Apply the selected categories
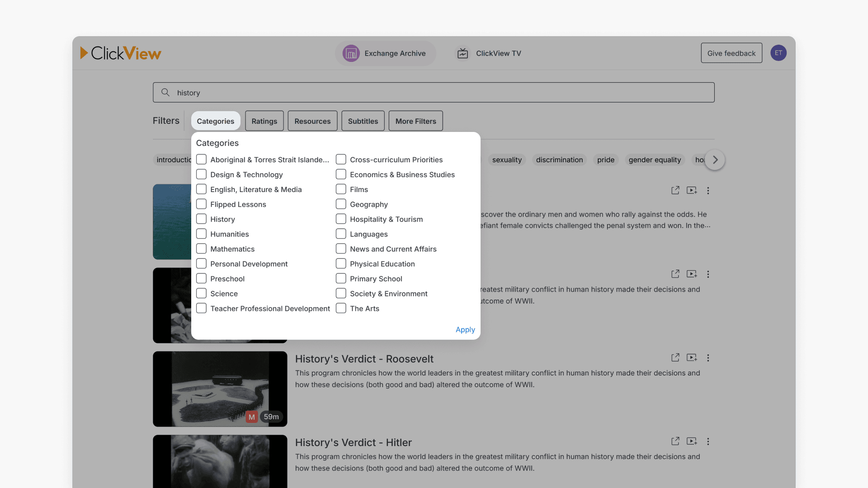This screenshot has height=488, width=868. (465, 330)
